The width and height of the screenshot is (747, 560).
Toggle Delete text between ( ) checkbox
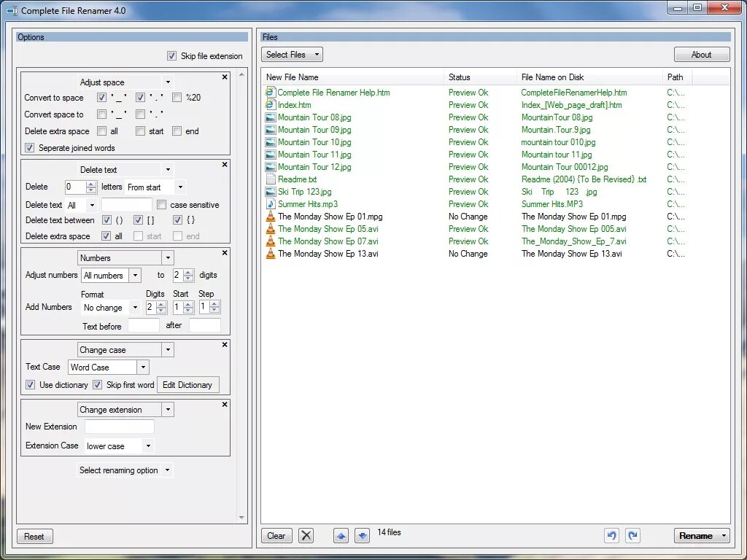pos(107,220)
